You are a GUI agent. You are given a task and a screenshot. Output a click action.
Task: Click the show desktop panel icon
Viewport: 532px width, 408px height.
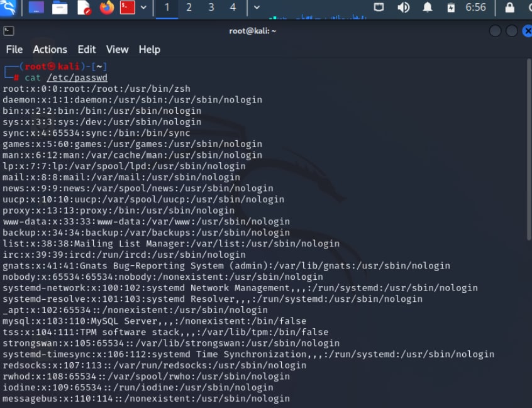pos(36,8)
